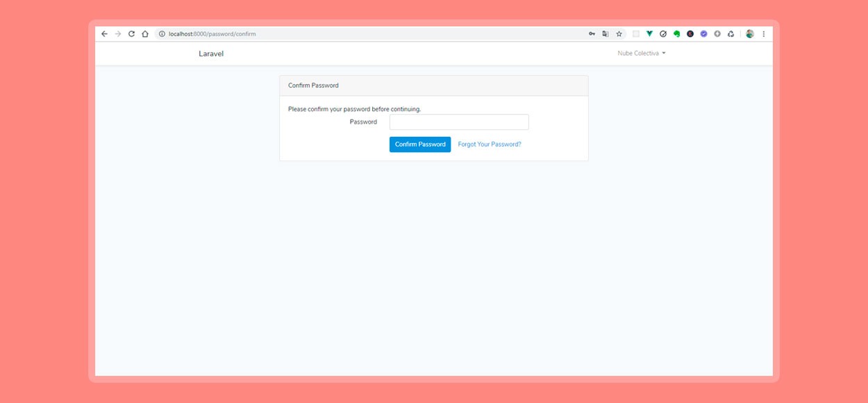This screenshot has width=868, height=403.
Task: Bookmark this page with the star icon
Action: tap(619, 34)
